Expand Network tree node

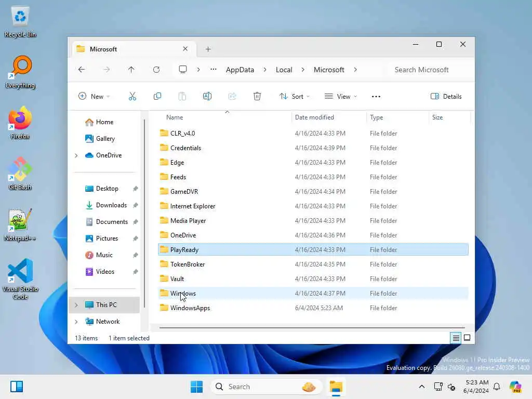pos(76,322)
